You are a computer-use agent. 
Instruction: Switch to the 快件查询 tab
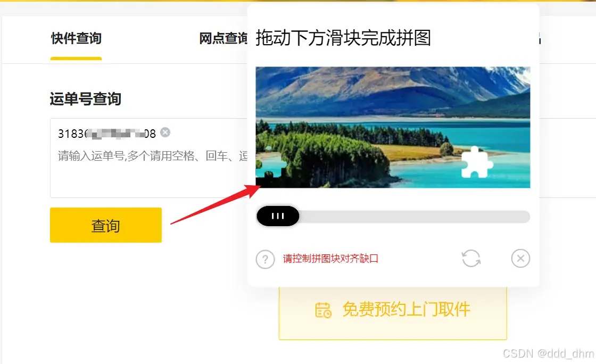pyautogui.click(x=76, y=38)
